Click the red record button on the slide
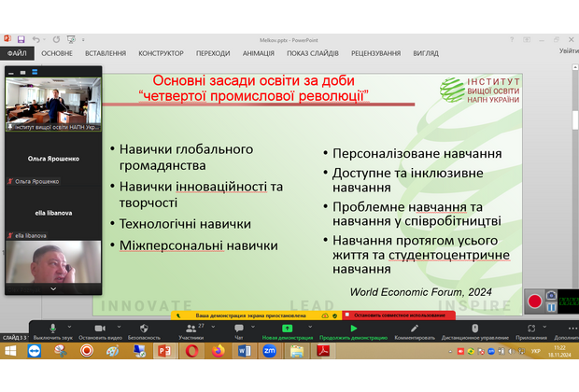This screenshot has height=392, width=579. click(x=535, y=301)
